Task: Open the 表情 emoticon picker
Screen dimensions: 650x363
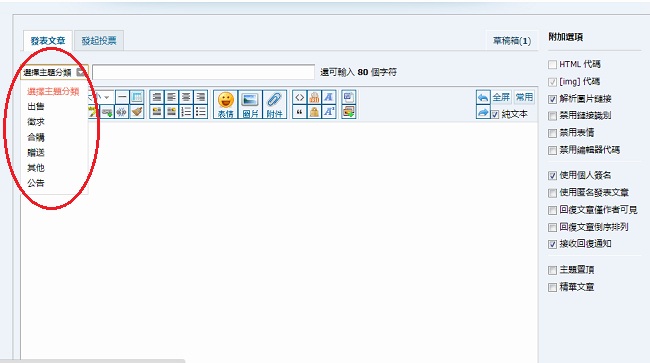Action: click(x=226, y=104)
